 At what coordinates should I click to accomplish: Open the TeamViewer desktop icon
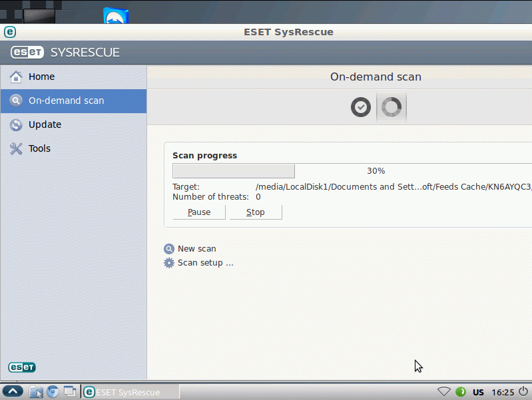[x=116, y=16]
